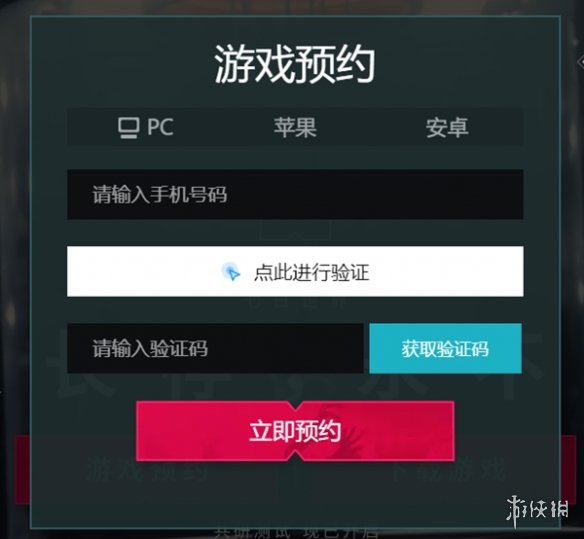The width and height of the screenshot is (584, 539).
Task: Select the PC platform tab
Action: [146, 128]
